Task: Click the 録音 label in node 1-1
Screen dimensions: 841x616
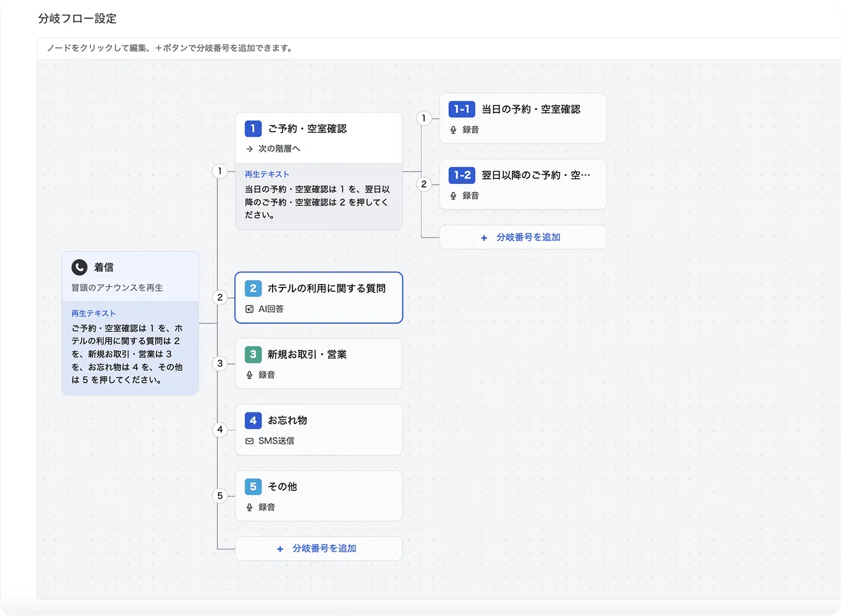Action: pos(471,130)
